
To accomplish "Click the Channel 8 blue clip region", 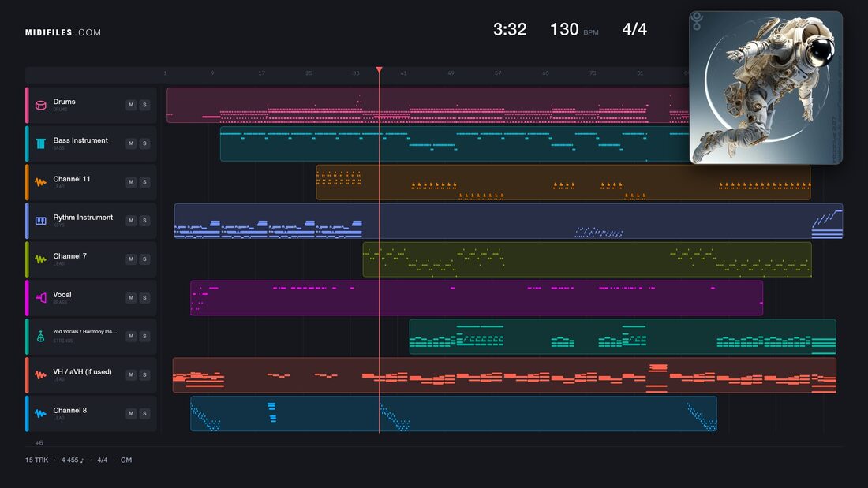I will coord(454,413).
